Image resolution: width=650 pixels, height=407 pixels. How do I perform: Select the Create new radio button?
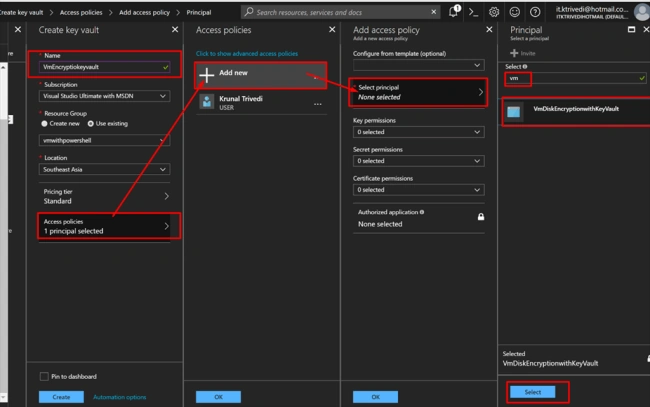click(44, 124)
